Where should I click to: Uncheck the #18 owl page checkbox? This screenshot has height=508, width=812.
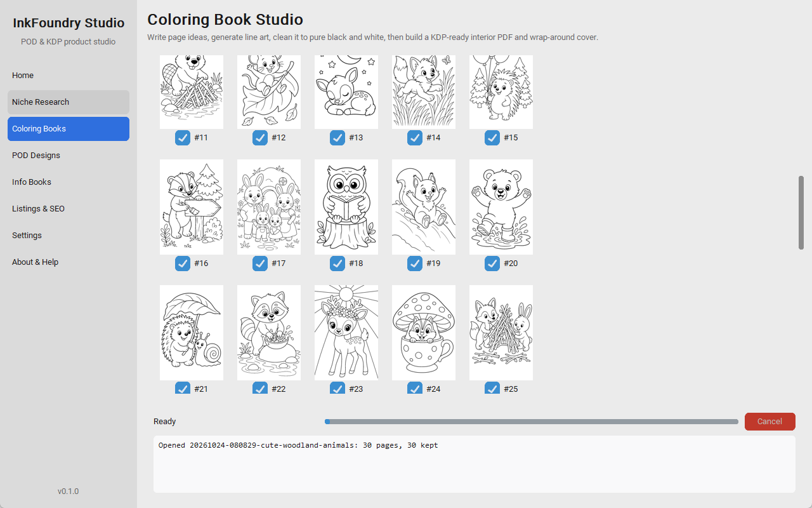click(337, 264)
